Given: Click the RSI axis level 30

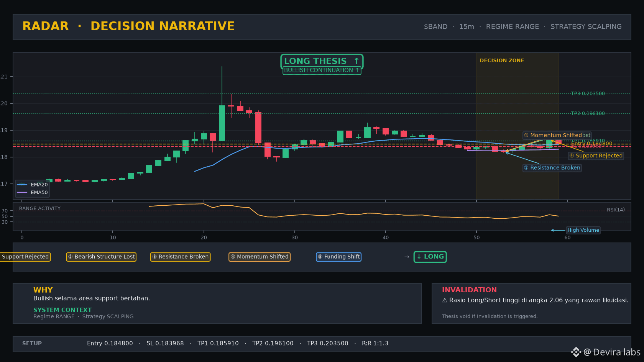Looking at the screenshot, I should (x=5, y=222).
